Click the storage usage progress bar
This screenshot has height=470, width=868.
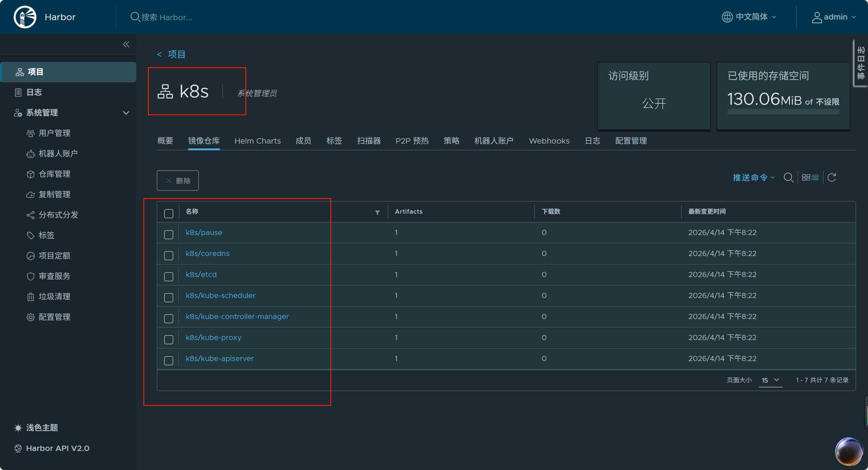pyautogui.click(x=783, y=112)
